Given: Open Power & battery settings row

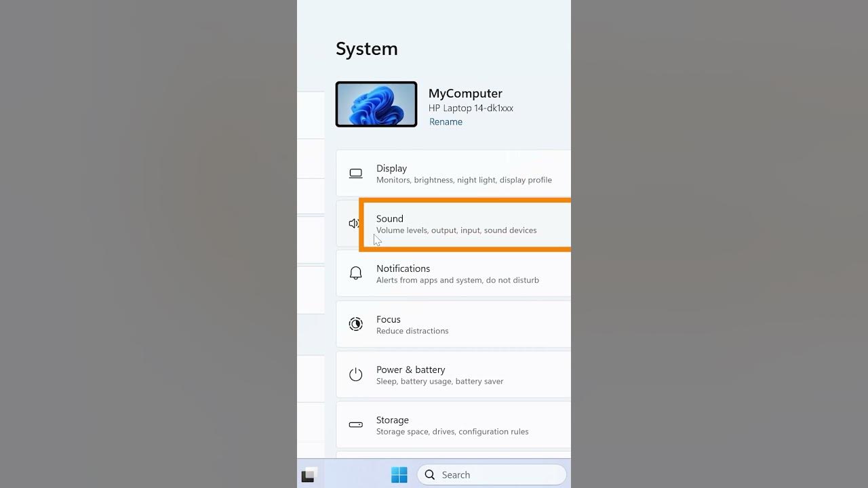Looking at the screenshot, I should pos(453,375).
